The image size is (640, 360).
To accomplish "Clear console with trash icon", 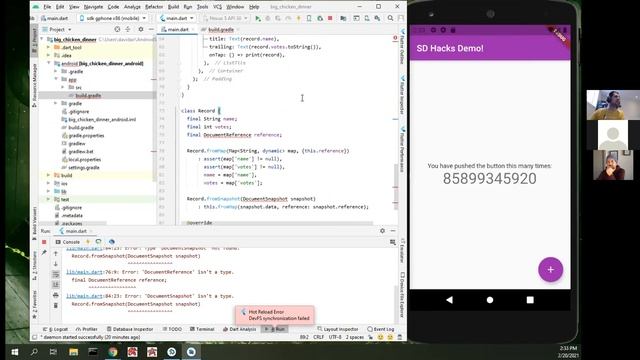I will pos(56,305).
